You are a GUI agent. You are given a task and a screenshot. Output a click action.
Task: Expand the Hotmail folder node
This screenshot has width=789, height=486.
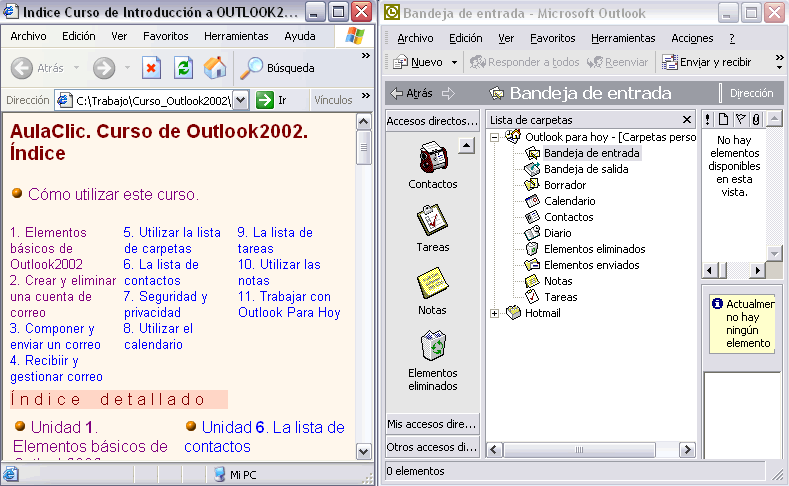tap(495, 313)
